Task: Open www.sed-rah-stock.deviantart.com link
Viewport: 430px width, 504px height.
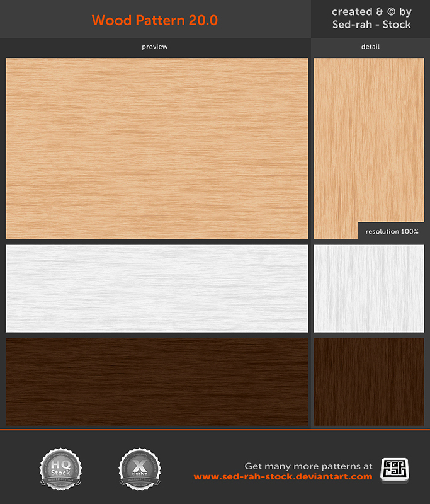Action: (283, 477)
